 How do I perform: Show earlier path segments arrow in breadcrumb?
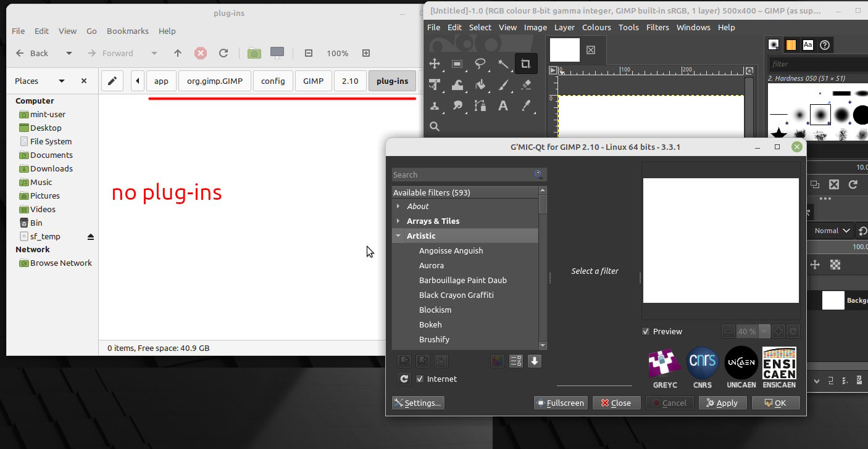[x=137, y=81]
